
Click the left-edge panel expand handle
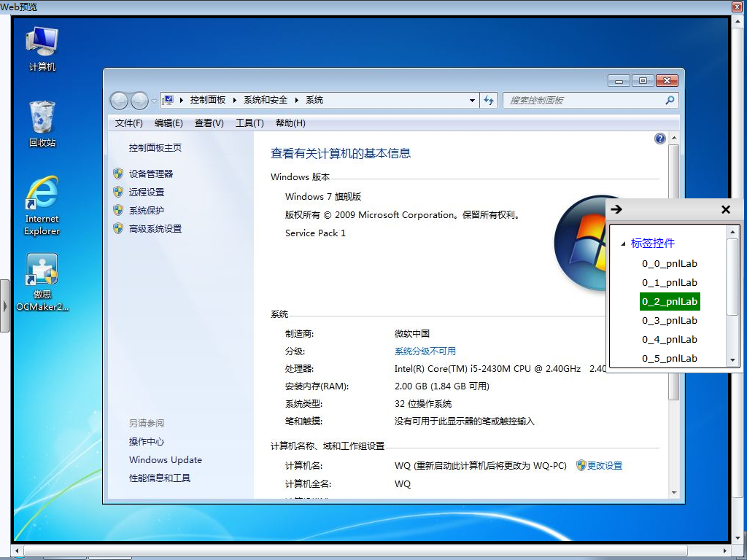pyautogui.click(x=5, y=306)
